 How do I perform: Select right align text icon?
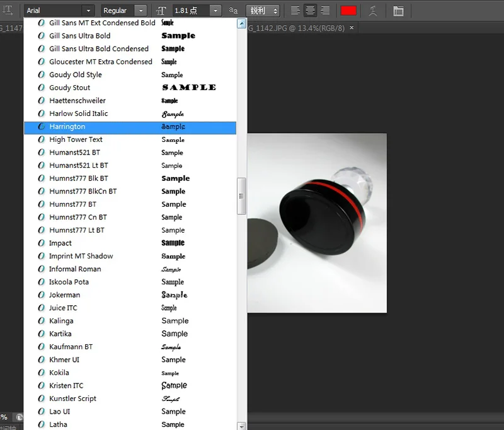(325, 11)
